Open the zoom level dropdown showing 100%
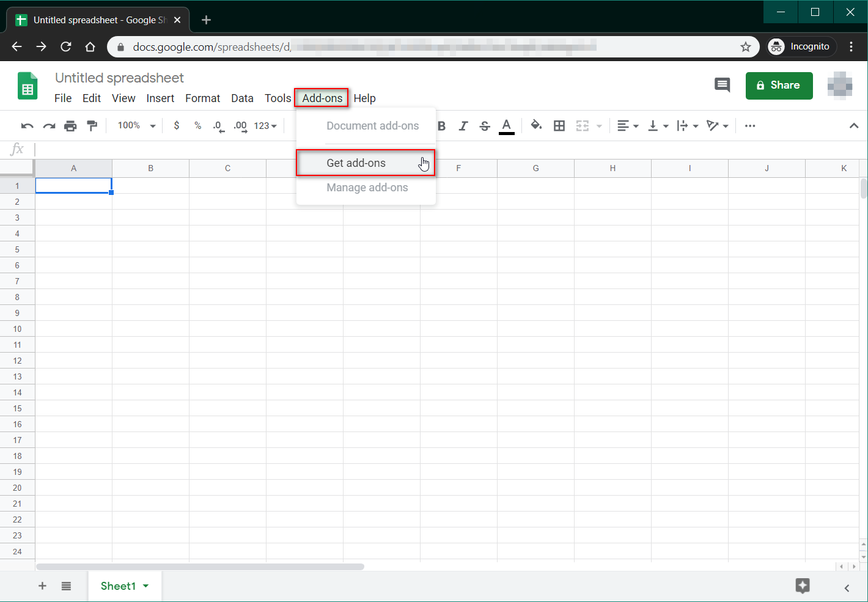The height and width of the screenshot is (602, 868). (x=135, y=125)
